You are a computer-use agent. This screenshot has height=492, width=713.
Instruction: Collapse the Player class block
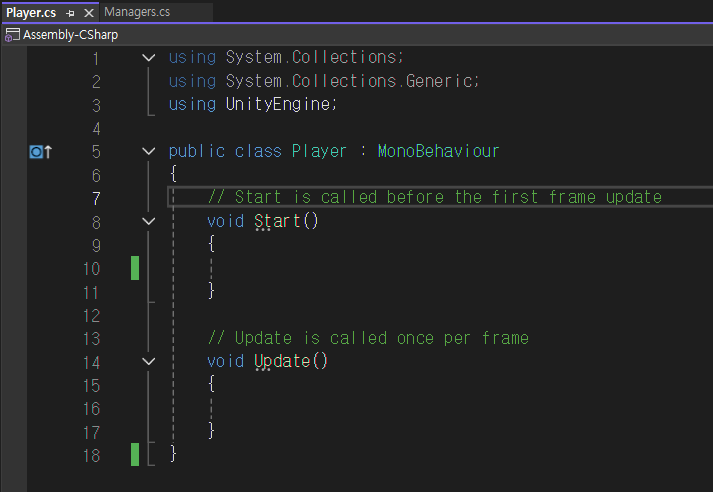(149, 151)
